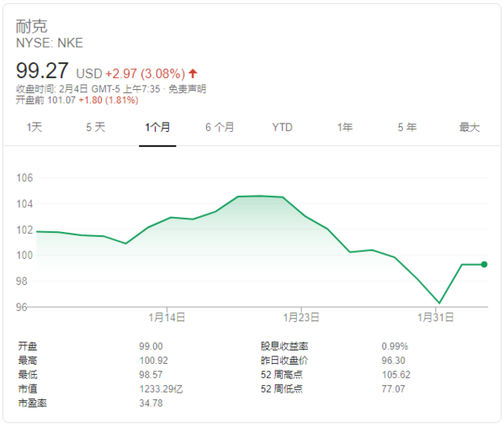Click the chart peak near 104

pyautogui.click(x=260, y=196)
